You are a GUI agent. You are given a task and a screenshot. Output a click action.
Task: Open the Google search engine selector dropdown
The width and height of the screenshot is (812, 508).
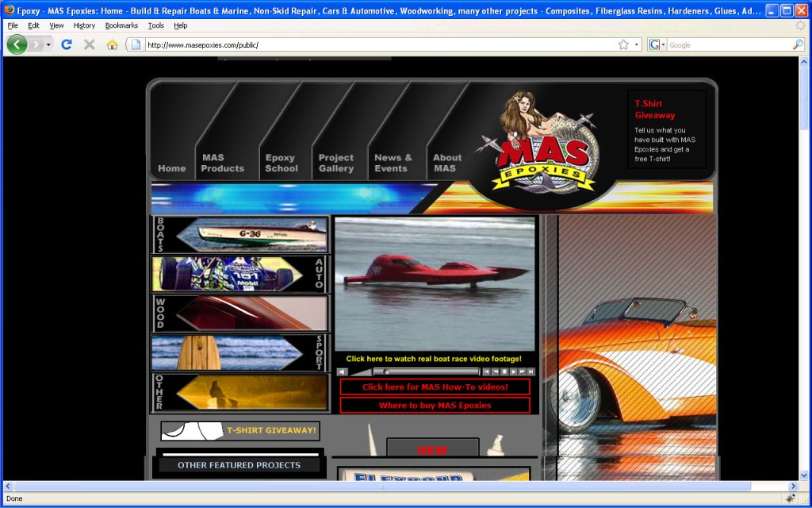[657, 44]
